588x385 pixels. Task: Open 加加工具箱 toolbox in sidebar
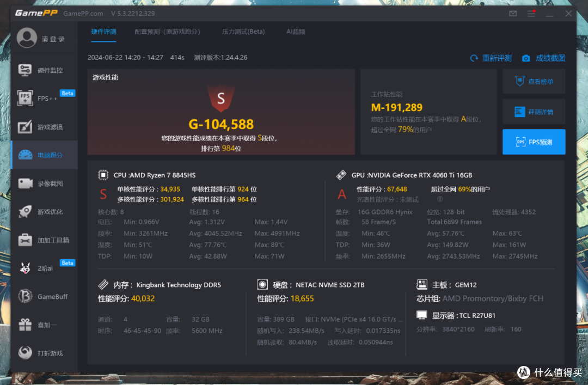44,240
